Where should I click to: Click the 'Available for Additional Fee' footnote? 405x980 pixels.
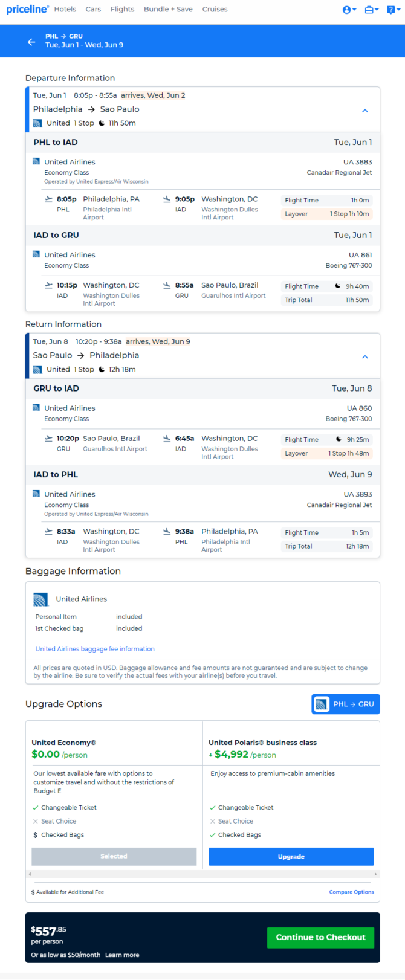pyautogui.click(x=68, y=892)
